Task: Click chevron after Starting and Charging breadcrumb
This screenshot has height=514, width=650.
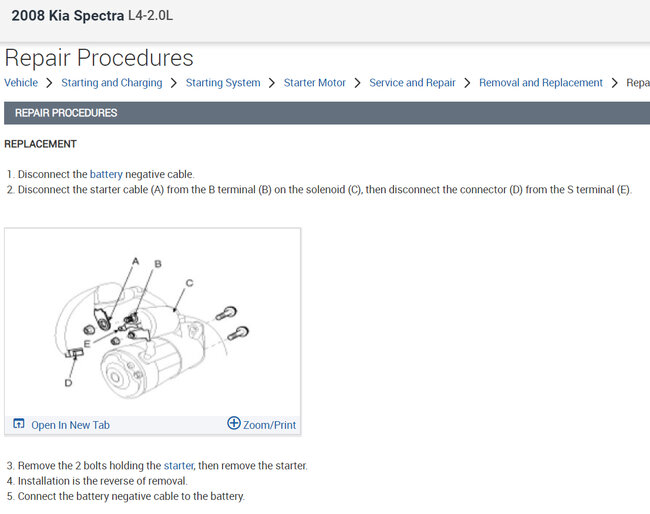Action: click(x=174, y=83)
